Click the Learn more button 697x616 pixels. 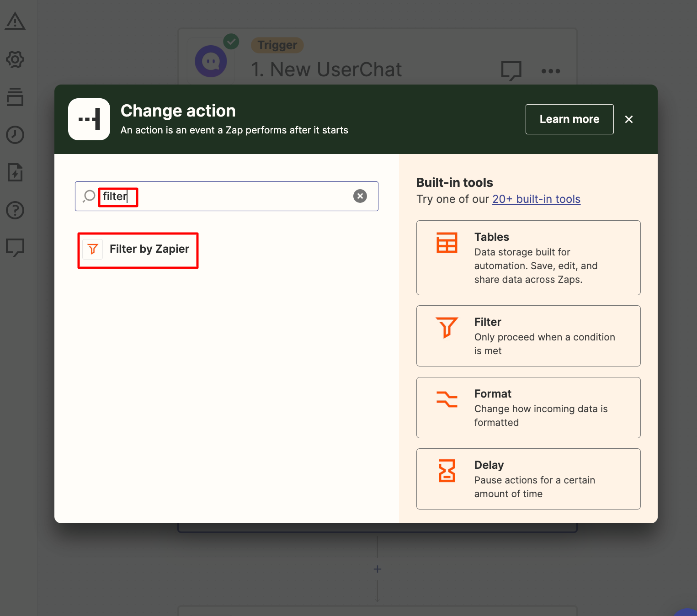(569, 119)
